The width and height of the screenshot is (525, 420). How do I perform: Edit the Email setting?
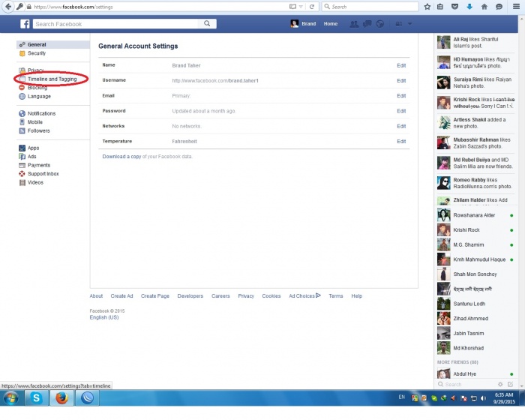tap(401, 96)
